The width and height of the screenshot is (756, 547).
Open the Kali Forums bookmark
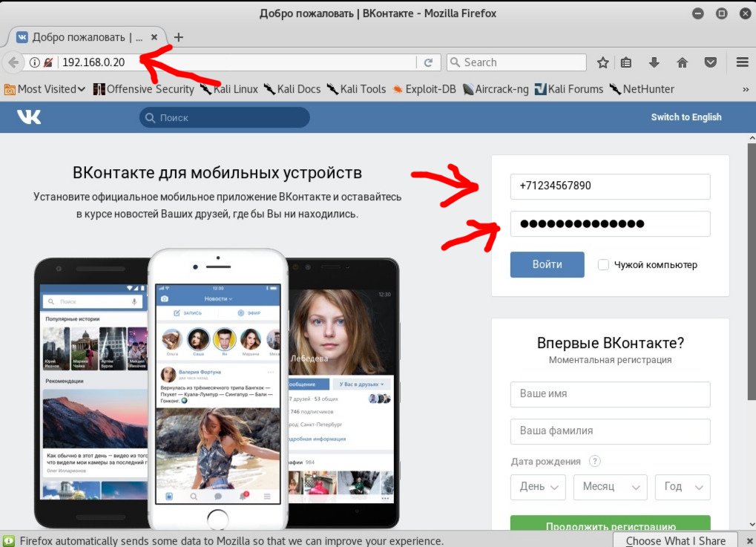(x=569, y=89)
